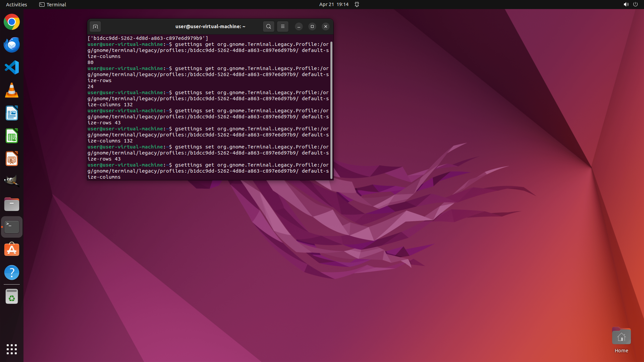
Task: Launch Visual Studio Code
Action: 12,67
